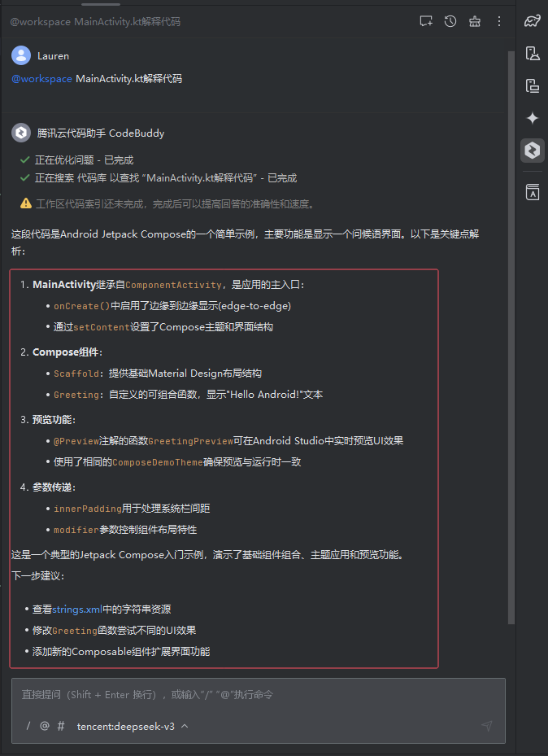This screenshot has height=756, width=548.
Task: Click the '正在优化问题 - 已完成' status line
Action: [x=85, y=160]
